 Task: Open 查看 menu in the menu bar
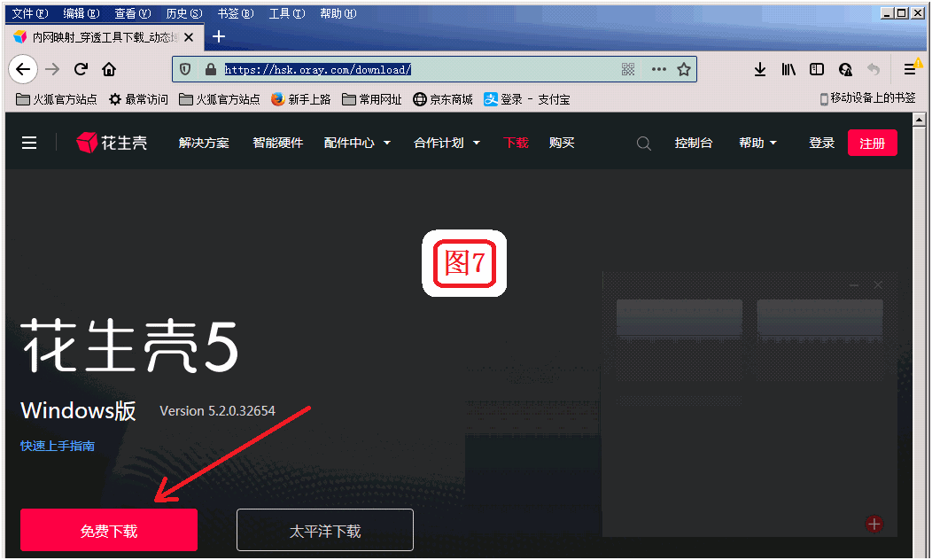click(133, 13)
